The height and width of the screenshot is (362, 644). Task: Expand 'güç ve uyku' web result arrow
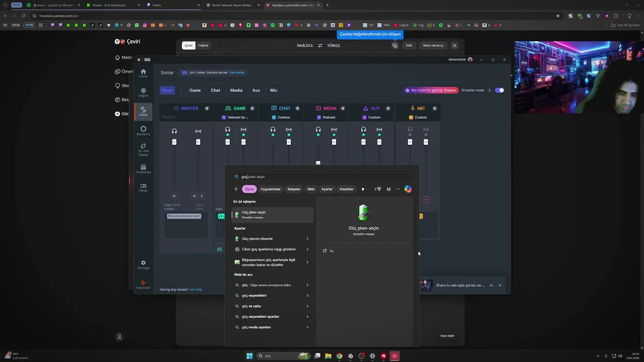(x=307, y=306)
